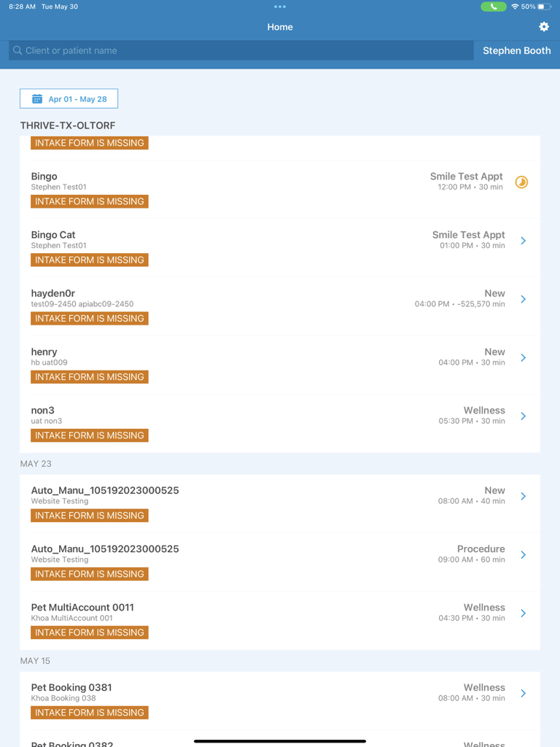The height and width of the screenshot is (747, 560).
Task: Open hayden0r's appointment via its chevron
Action: pyautogui.click(x=523, y=299)
